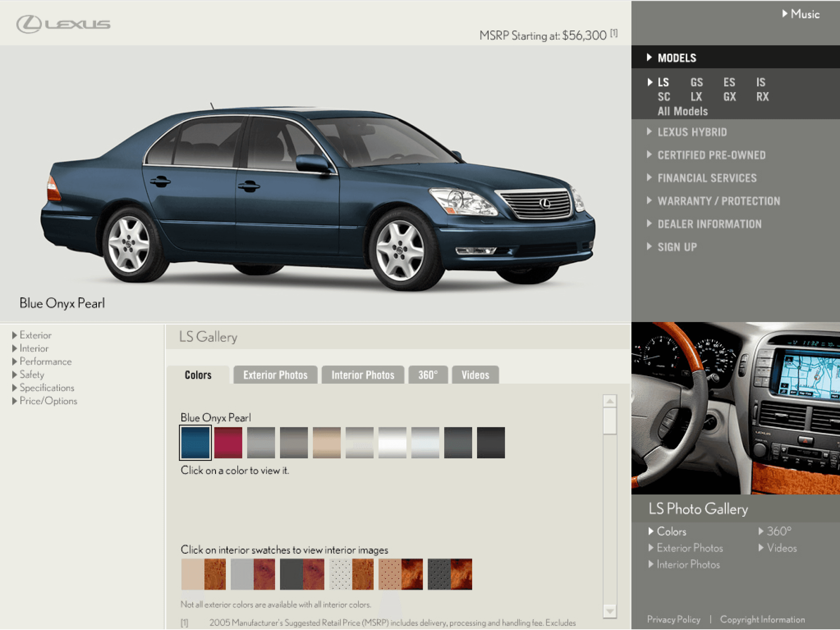Select the RX model

click(x=762, y=97)
